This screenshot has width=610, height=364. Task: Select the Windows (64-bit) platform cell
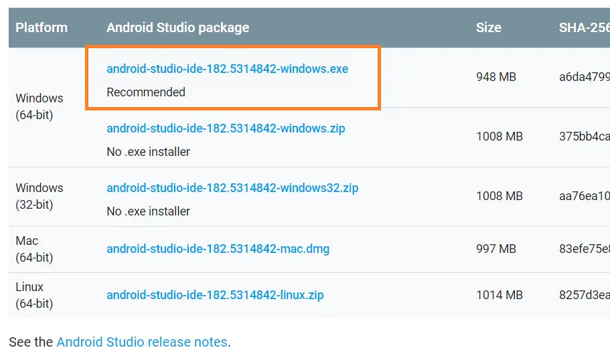[40, 106]
